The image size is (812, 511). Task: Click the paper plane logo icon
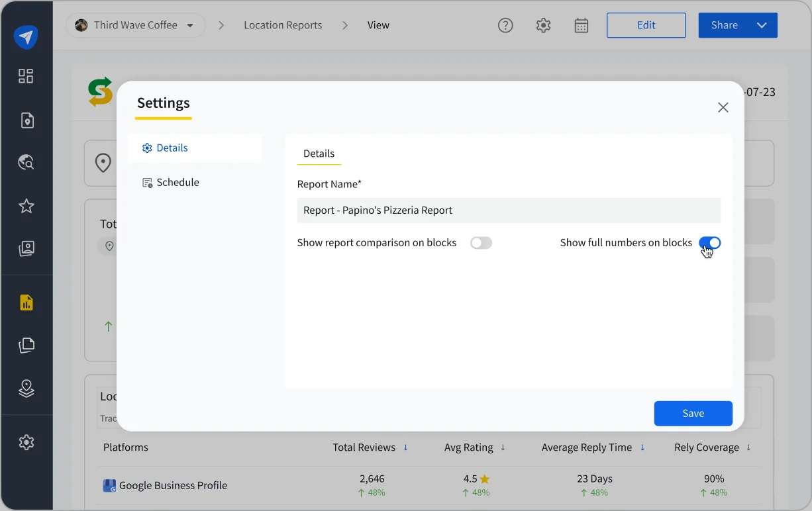26,36
